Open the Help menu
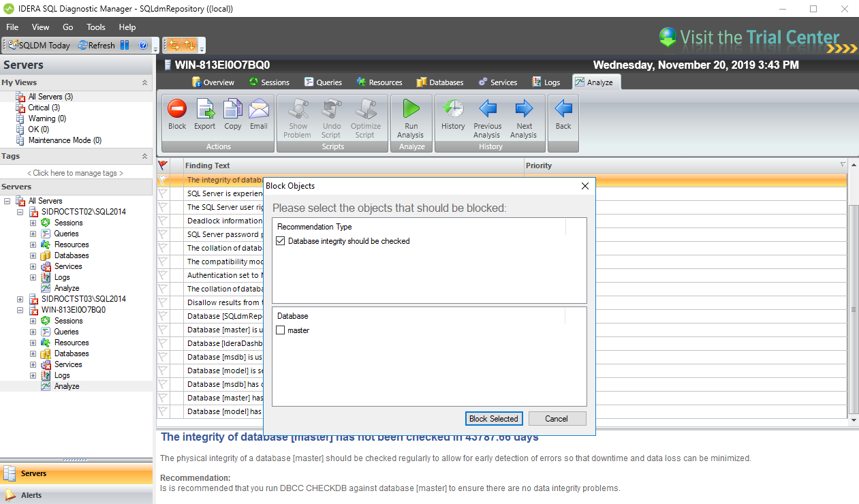The height and width of the screenshot is (504, 859). (x=127, y=27)
